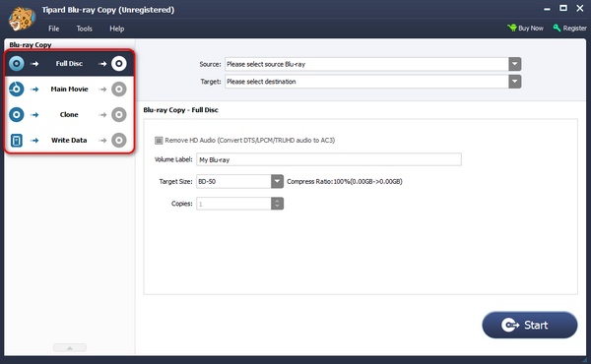Click the green key icon next to Register

click(557, 28)
